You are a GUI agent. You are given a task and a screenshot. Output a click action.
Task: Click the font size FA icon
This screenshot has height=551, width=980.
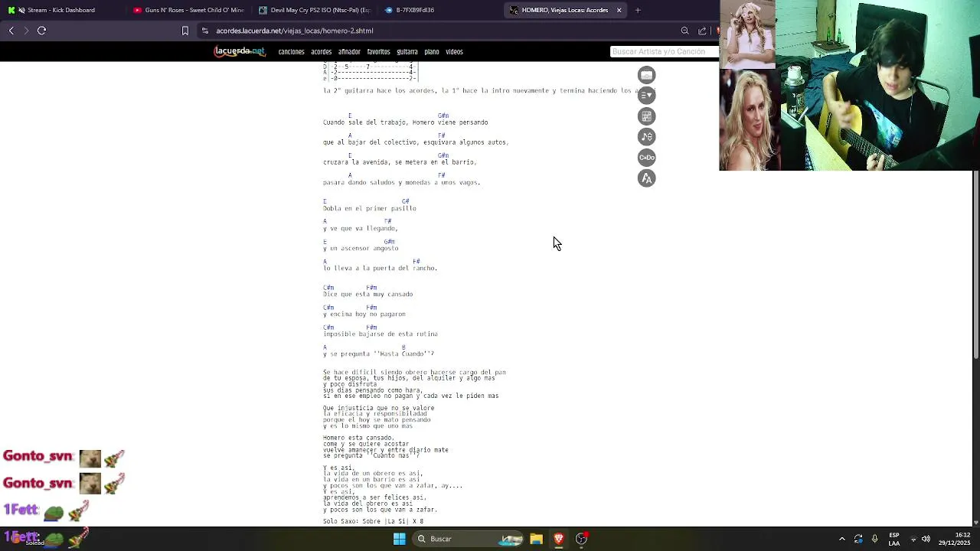click(x=647, y=178)
